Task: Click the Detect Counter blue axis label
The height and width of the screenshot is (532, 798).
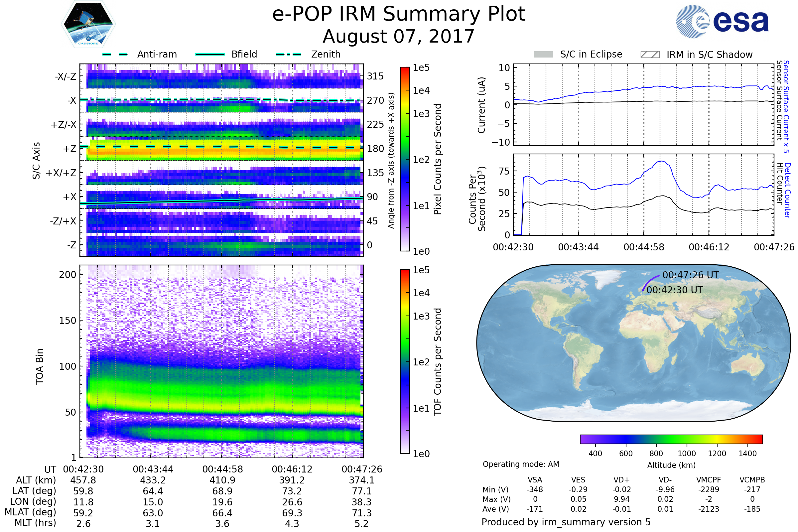Action: [787, 191]
